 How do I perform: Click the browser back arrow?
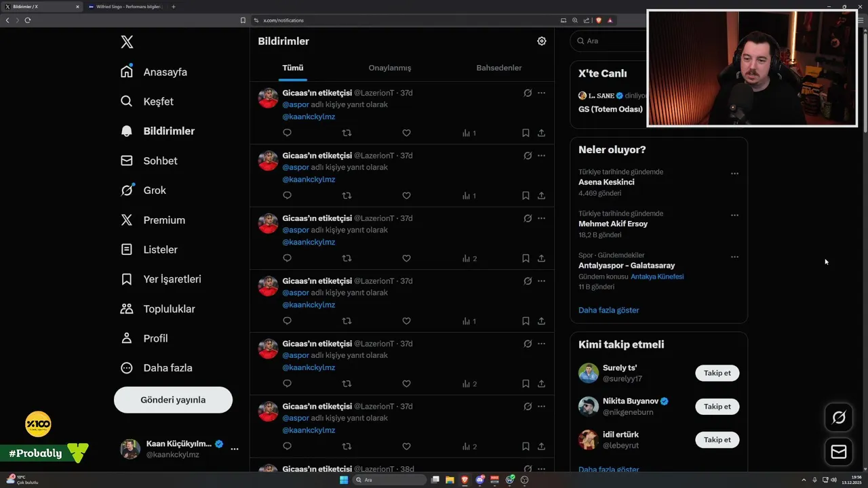click(7, 20)
